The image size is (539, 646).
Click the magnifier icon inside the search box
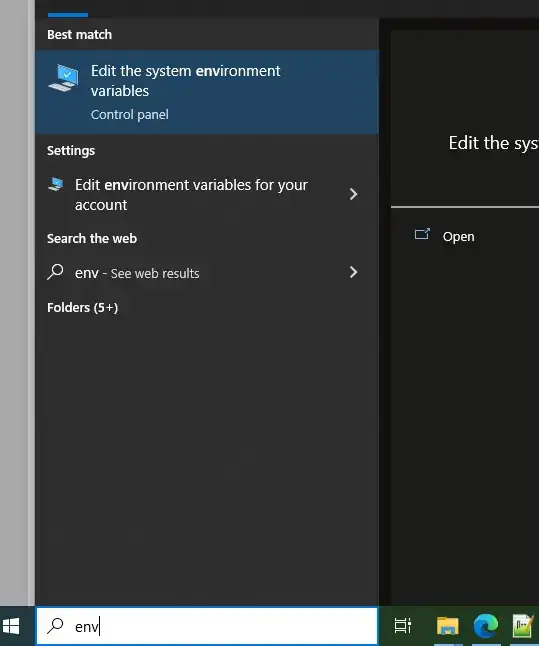coord(55,626)
